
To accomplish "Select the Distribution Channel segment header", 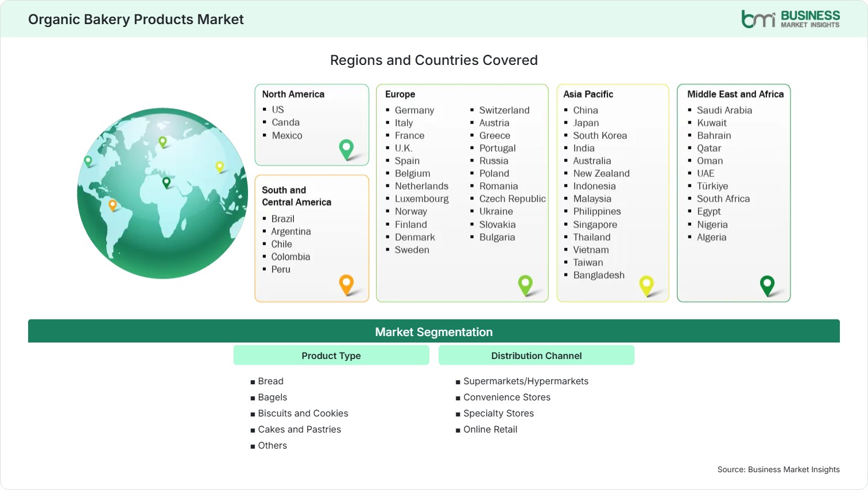I will 536,356.
